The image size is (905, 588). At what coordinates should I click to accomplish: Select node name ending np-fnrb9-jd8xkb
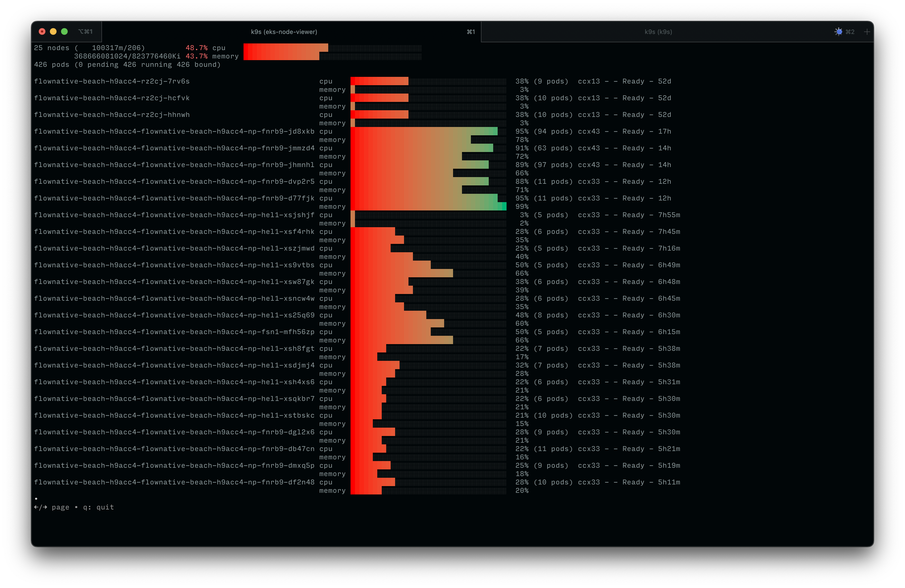click(174, 131)
